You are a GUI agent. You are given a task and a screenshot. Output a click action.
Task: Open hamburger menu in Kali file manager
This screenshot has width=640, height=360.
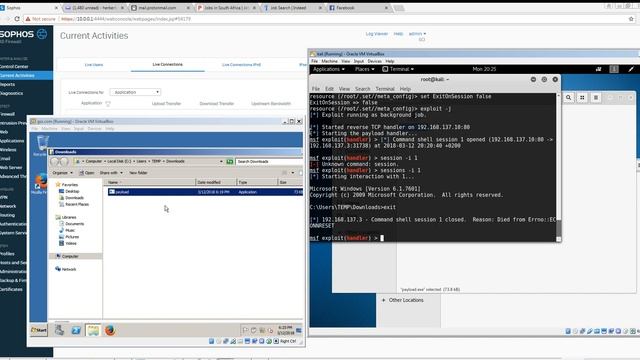pos(596,97)
